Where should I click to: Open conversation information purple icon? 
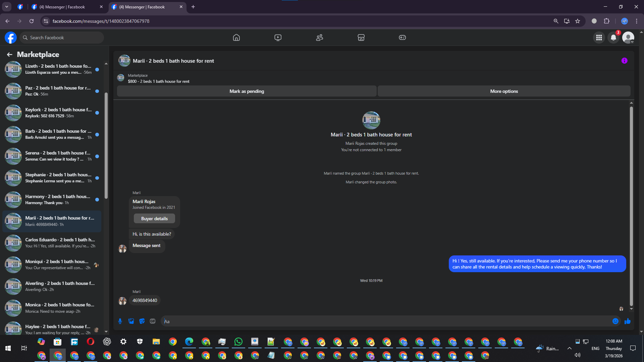pos(624,61)
